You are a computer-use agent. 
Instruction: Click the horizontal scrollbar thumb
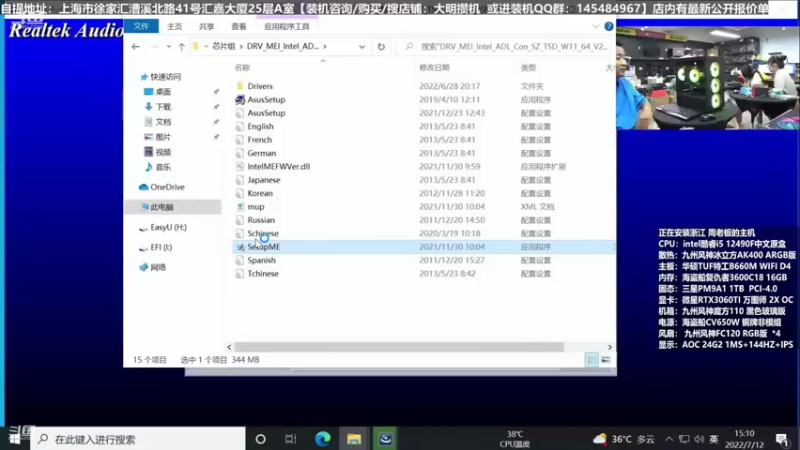pos(398,347)
